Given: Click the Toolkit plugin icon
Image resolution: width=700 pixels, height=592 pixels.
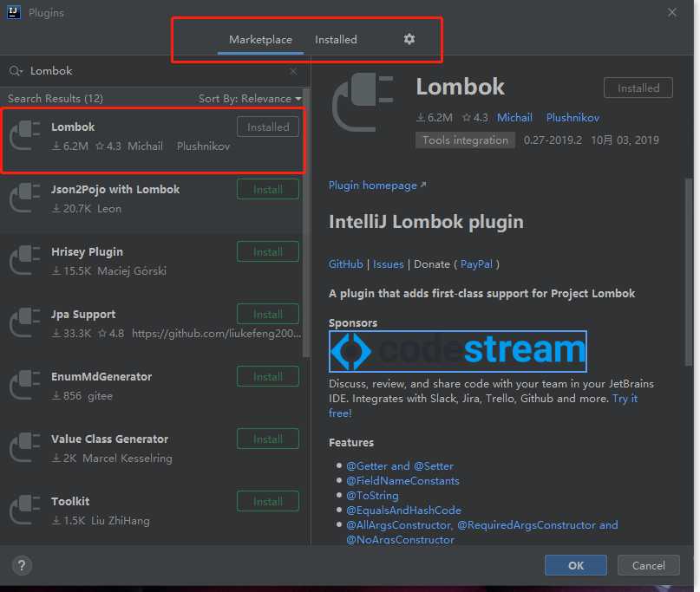Looking at the screenshot, I should (25, 511).
